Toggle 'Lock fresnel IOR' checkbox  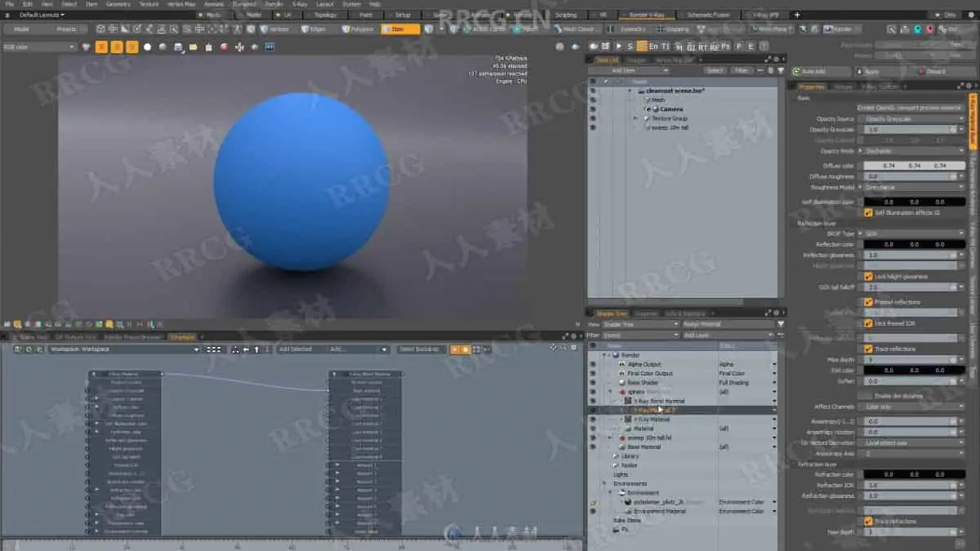868,323
